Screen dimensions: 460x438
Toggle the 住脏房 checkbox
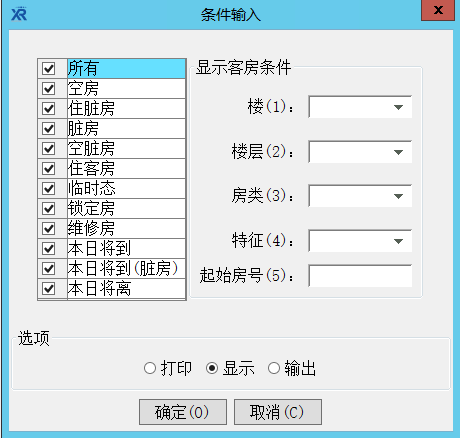pos(49,109)
